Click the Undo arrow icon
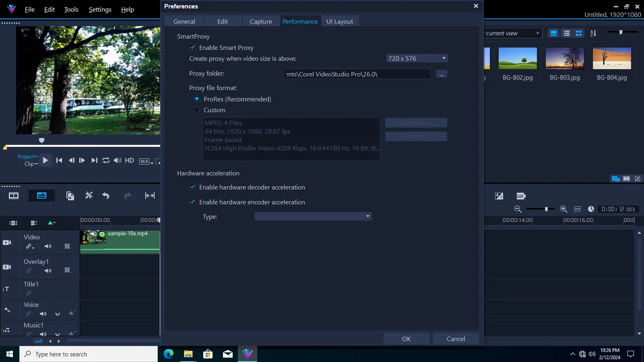Viewport: 644px width, 362px height. (x=105, y=196)
